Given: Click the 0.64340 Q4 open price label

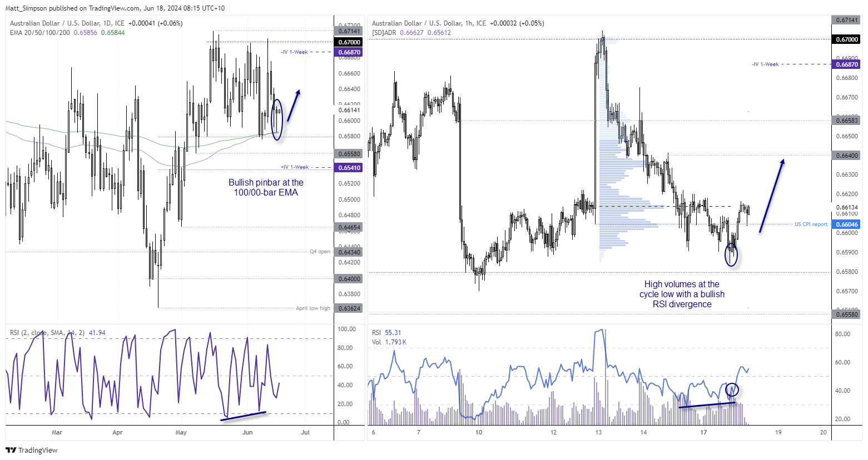Looking at the screenshot, I should coord(349,252).
